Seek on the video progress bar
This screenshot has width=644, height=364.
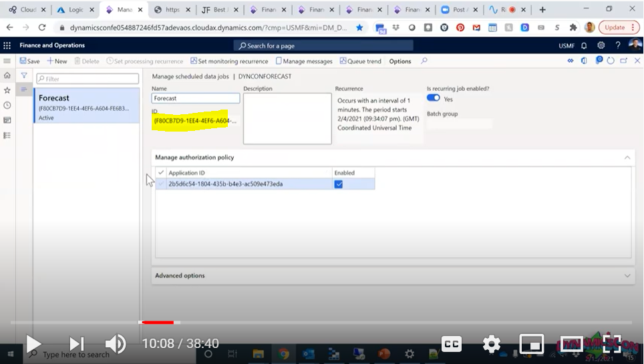tap(321, 323)
